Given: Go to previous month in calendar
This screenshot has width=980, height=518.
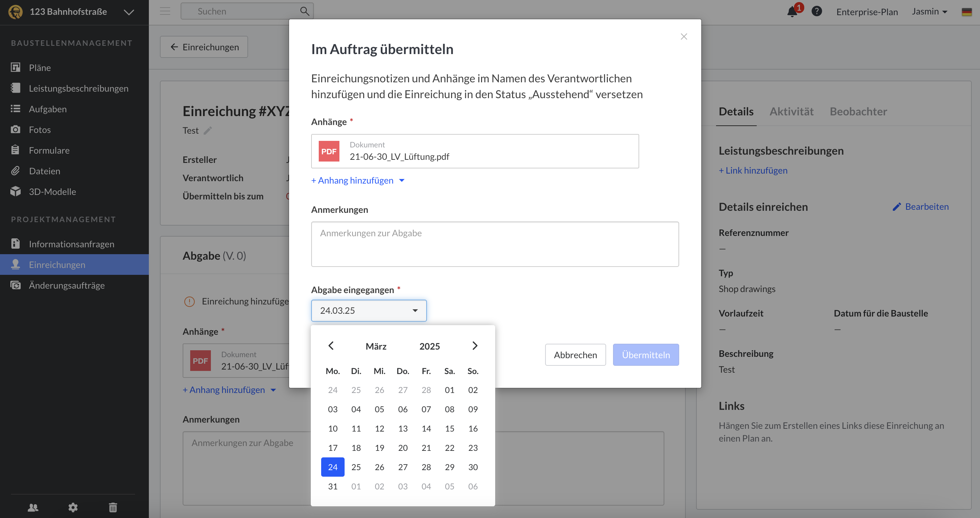Looking at the screenshot, I should point(330,345).
